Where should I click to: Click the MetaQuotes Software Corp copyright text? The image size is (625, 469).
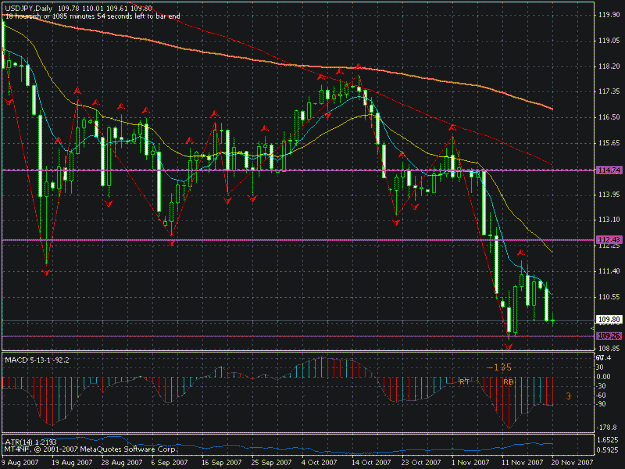point(90,449)
